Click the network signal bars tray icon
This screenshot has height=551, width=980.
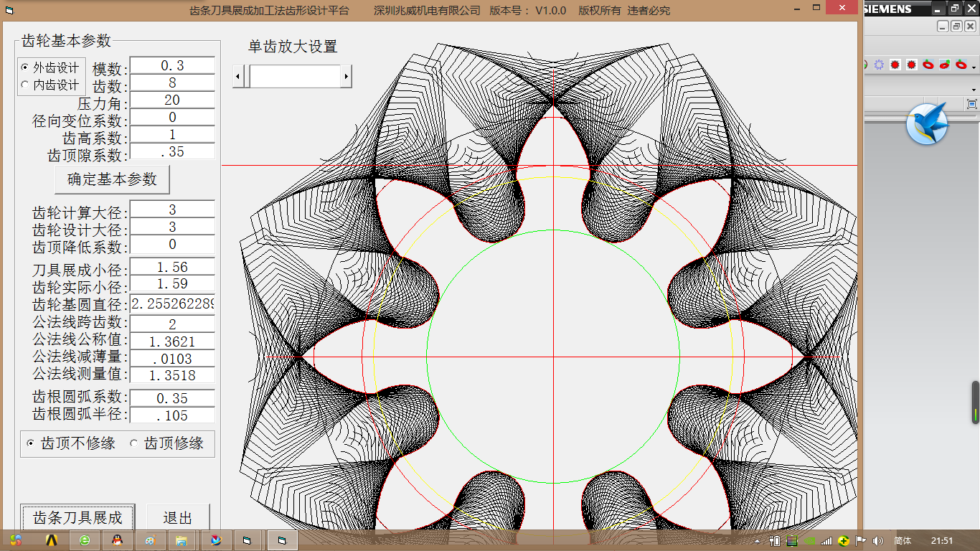[x=826, y=541]
